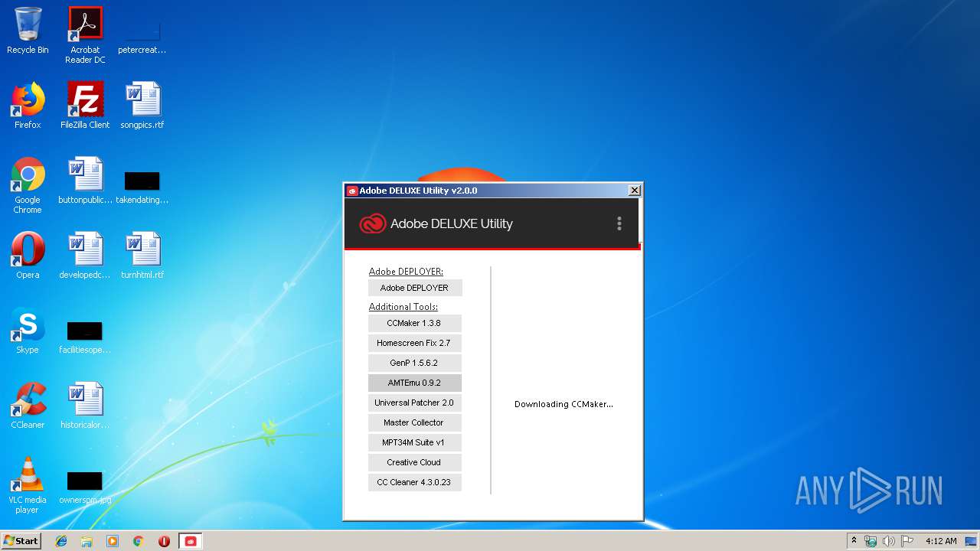Open songpics.rtf document

point(142,106)
